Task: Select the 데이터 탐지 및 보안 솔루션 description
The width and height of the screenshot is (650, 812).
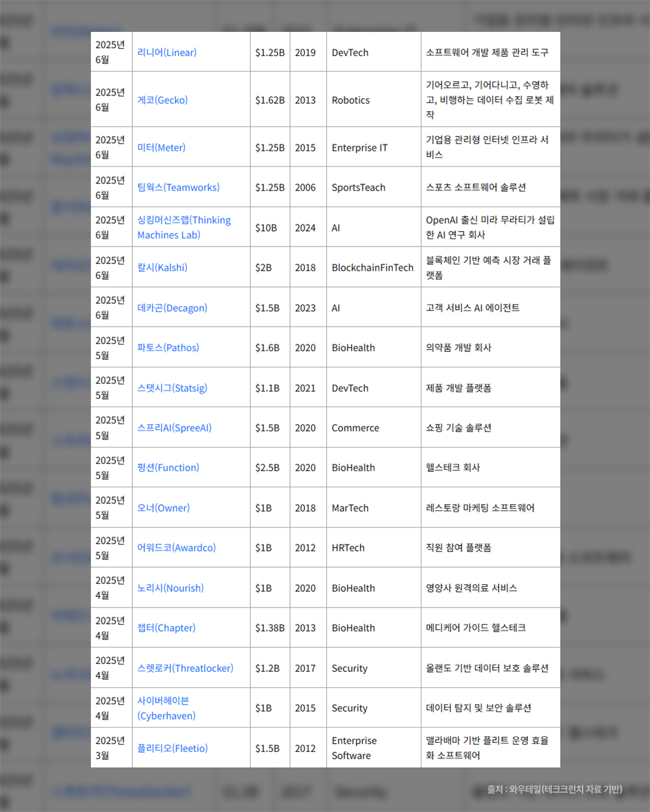Action: click(478, 708)
